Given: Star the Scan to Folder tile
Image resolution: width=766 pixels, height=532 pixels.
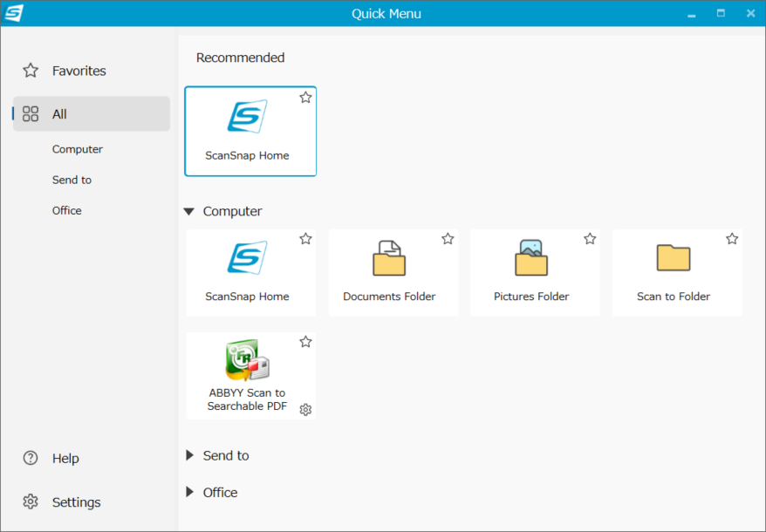Looking at the screenshot, I should tap(732, 239).
